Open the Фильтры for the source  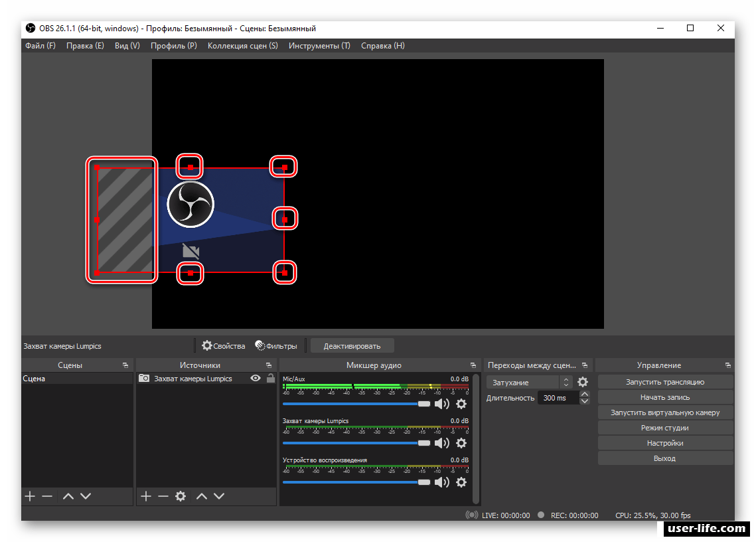pos(276,345)
